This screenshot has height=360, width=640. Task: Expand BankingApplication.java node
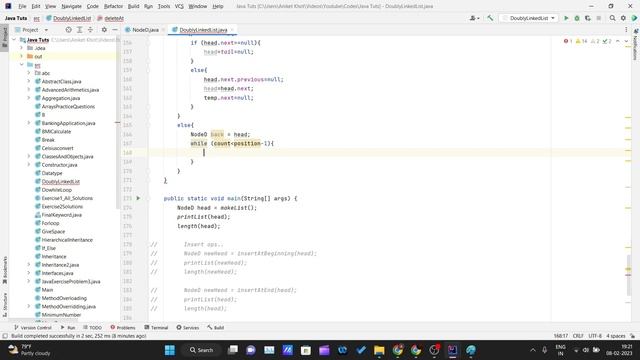(29, 123)
